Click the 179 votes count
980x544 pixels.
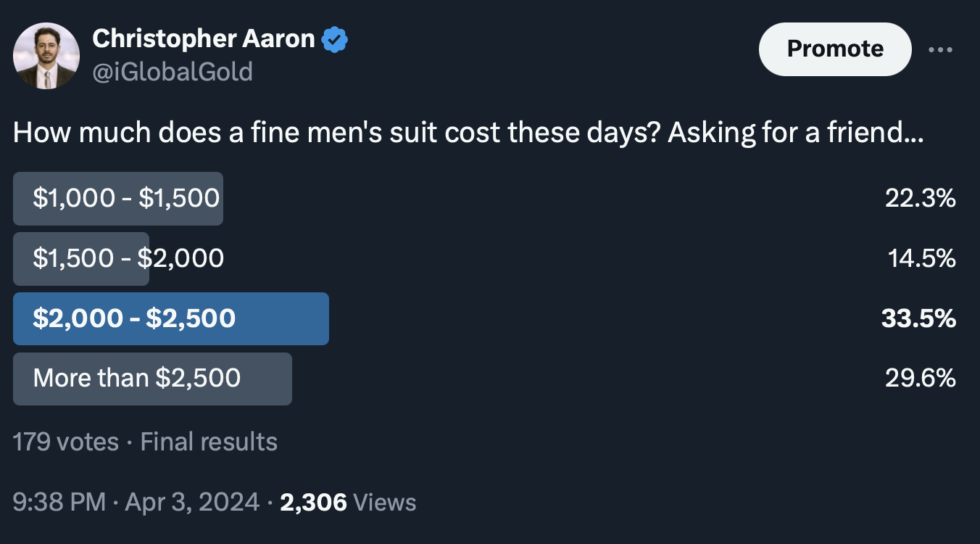[x=65, y=442]
